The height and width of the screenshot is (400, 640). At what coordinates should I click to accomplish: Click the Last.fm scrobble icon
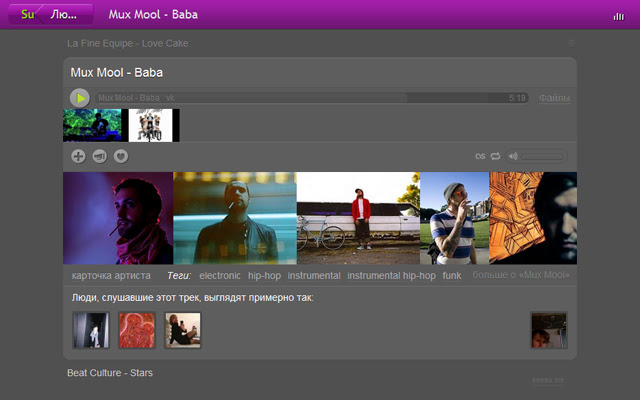pos(480,156)
